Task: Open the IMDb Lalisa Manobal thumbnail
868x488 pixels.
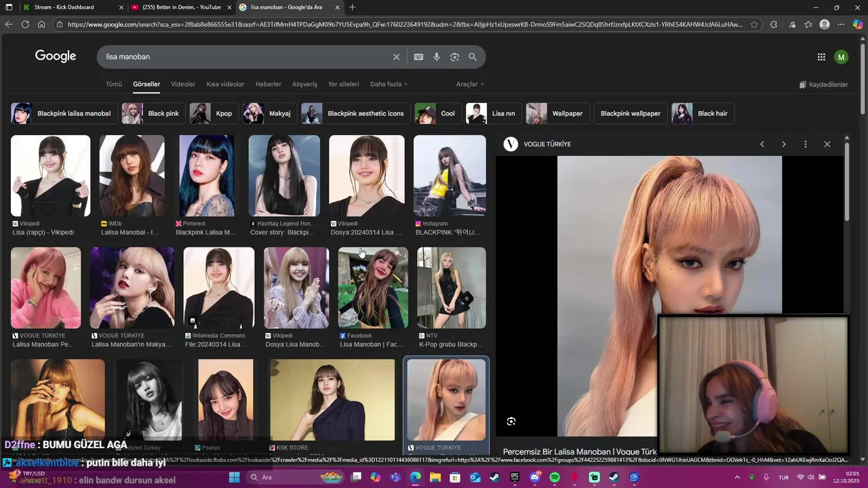Action: click(x=132, y=176)
